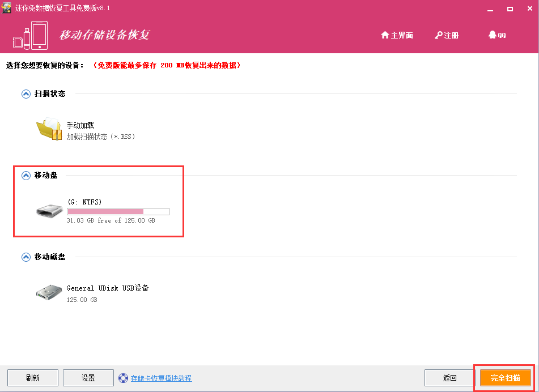Collapse the 移动盘 section
The width and height of the screenshot is (539, 392).
(26, 176)
